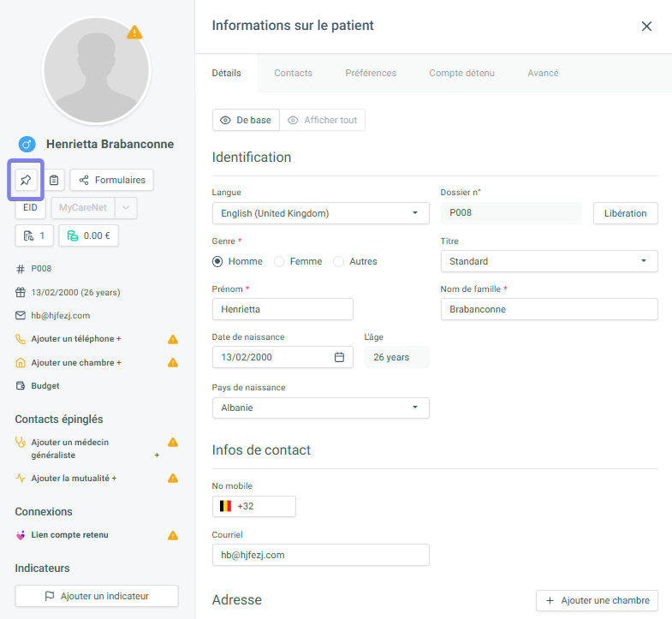Click warning icon beside Ajouter un téléphone

pyautogui.click(x=172, y=339)
